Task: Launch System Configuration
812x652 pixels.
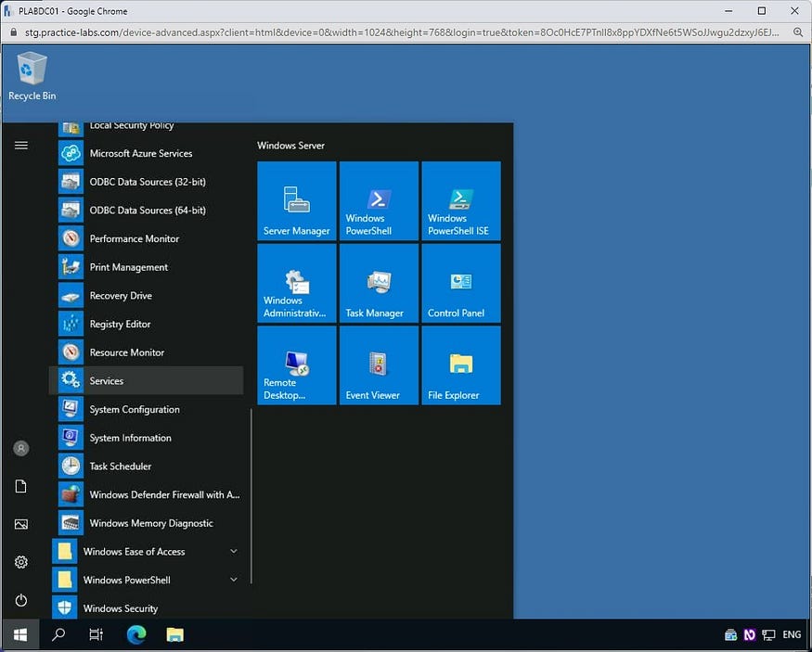Action: [146, 409]
